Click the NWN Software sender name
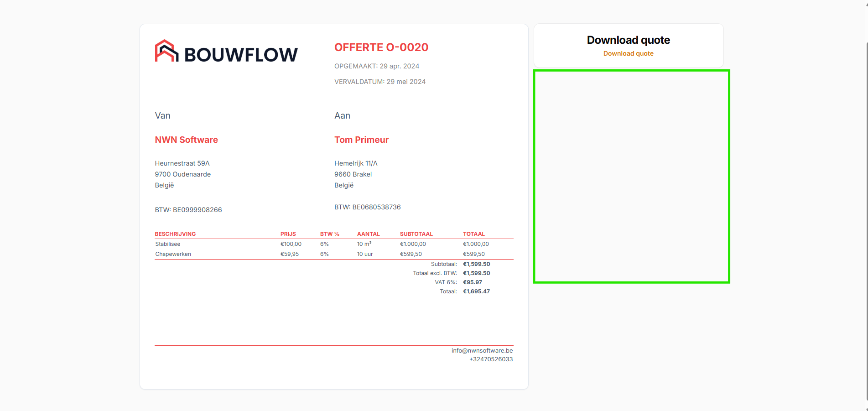868x411 pixels. coord(186,140)
